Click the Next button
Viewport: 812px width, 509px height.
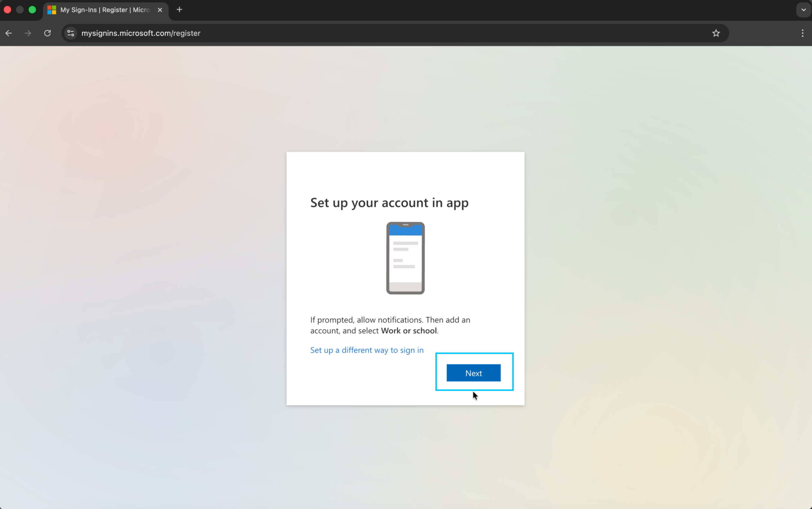click(x=473, y=373)
